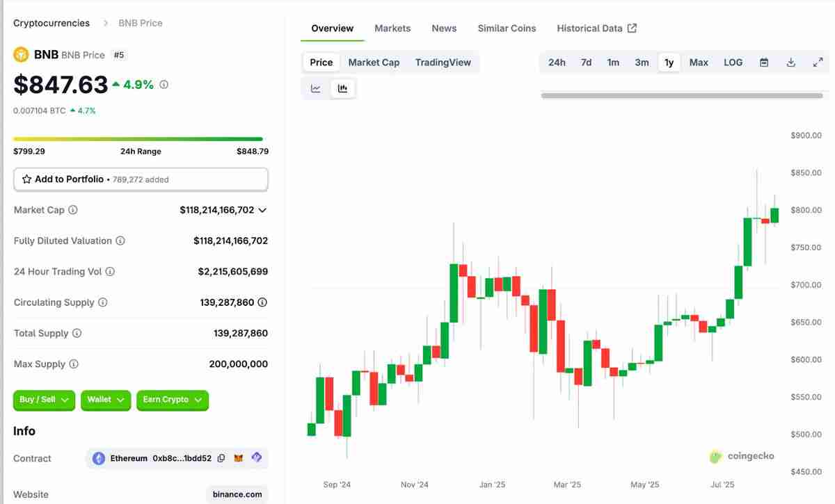Expand the Market Cap value chevron

pos(262,210)
